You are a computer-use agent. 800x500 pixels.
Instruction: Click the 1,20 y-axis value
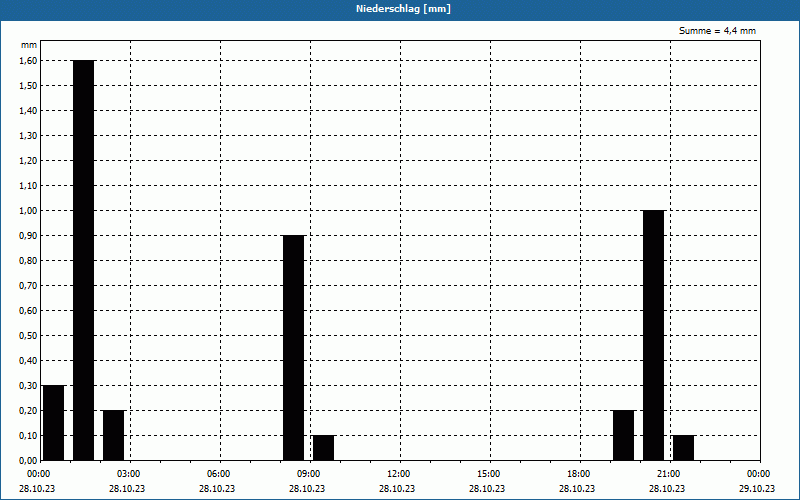[x=28, y=161]
